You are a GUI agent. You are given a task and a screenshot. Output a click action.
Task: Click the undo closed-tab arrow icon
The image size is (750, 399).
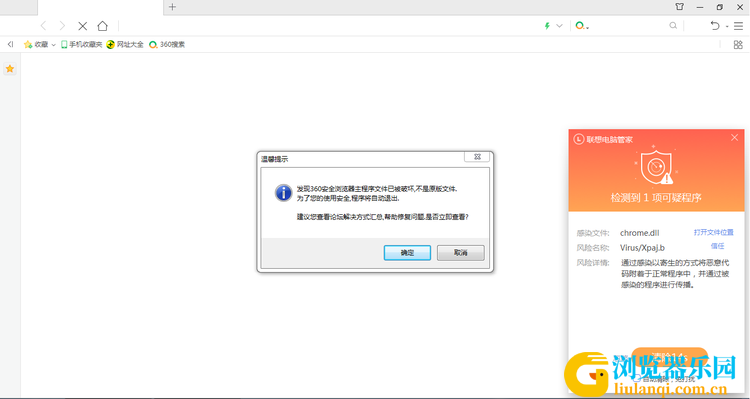pyautogui.click(x=715, y=26)
